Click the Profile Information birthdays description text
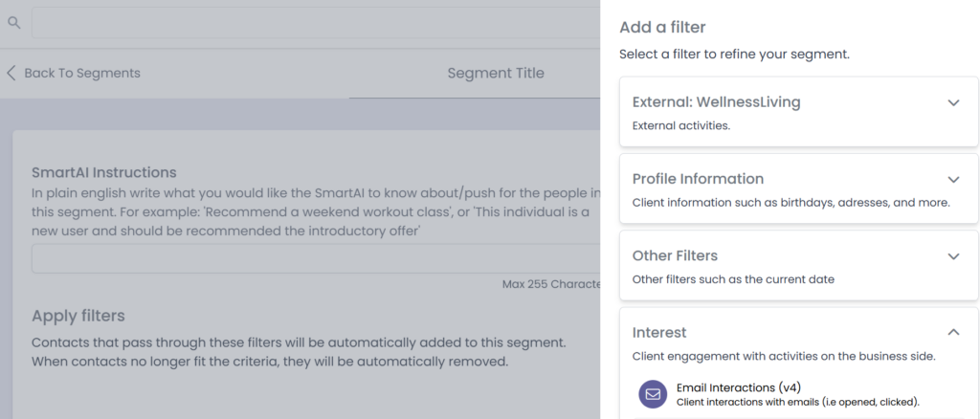 (791, 203)
